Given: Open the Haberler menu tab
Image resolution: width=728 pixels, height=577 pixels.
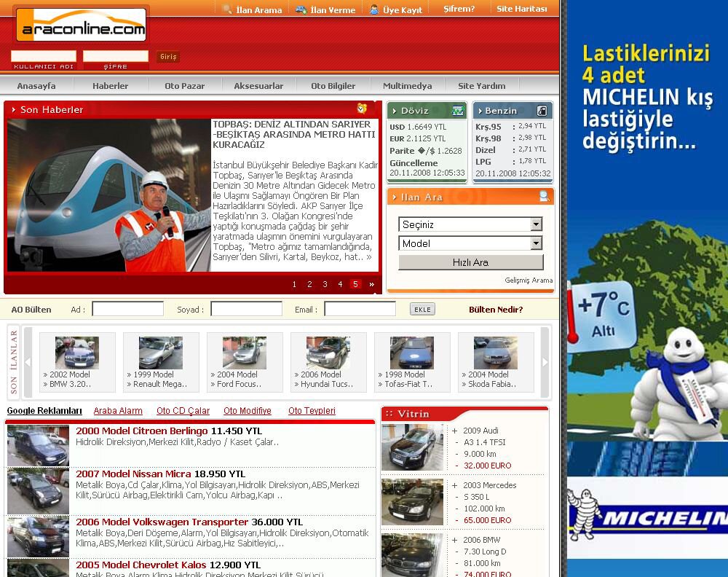Looking at the screenshot, I should coord(110,86).
